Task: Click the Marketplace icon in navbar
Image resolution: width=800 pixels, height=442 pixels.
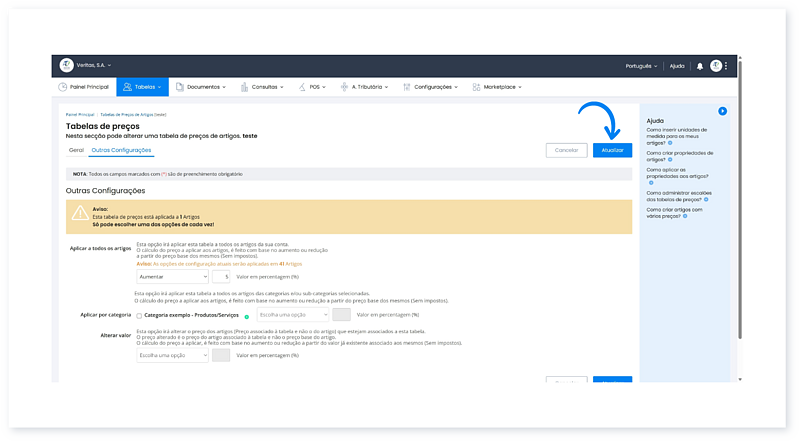Action: [477, 87]
